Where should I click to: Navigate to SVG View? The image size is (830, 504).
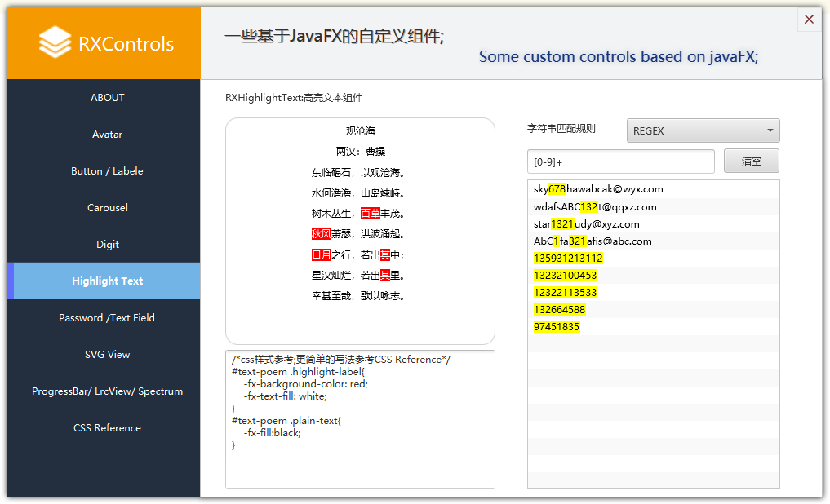point(107,355)
